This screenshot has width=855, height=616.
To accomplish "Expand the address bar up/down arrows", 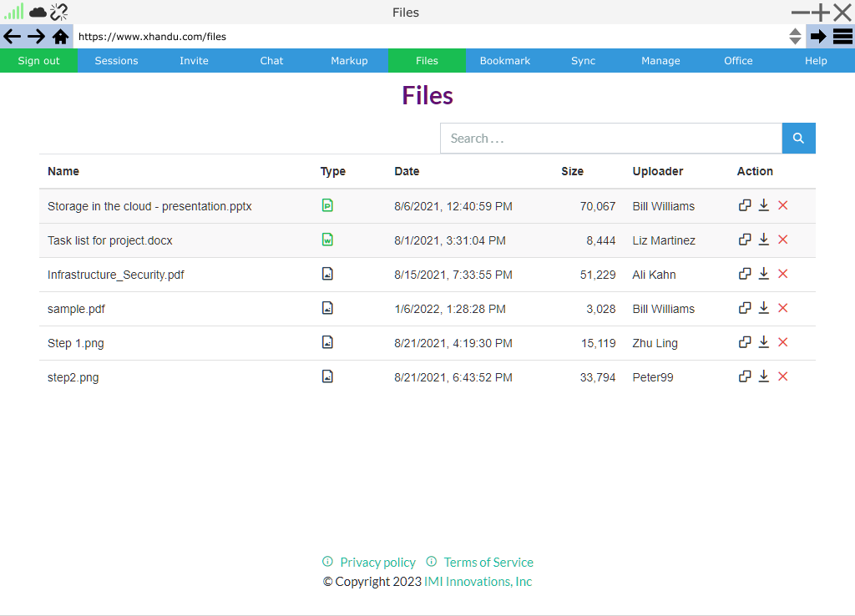I will (795, 37).
